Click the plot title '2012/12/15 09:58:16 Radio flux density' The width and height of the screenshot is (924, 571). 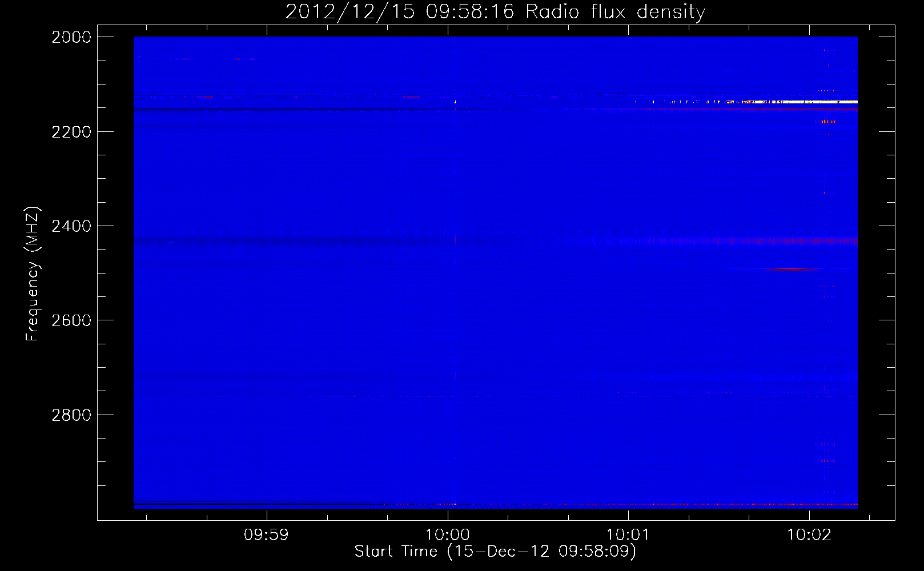(x=495, y=12)
